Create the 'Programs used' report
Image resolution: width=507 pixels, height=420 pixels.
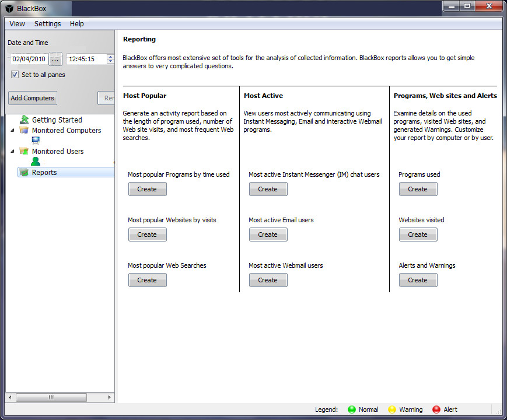(418, 189)
